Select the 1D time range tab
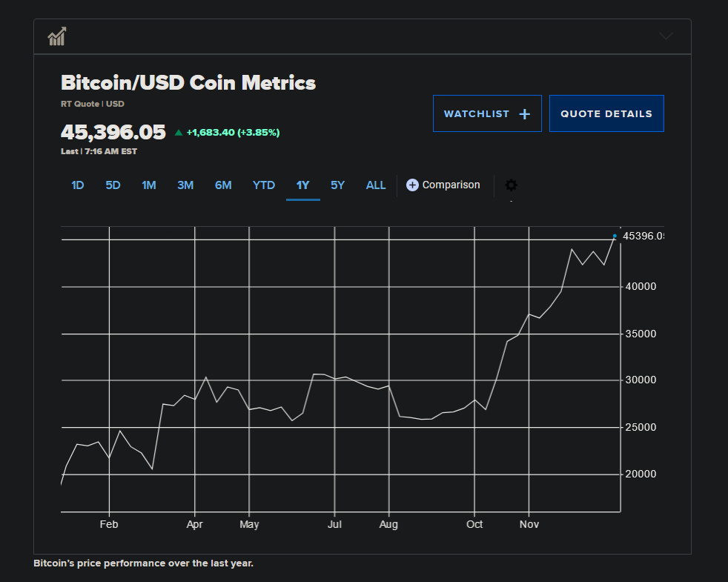Image resolution: width=728 pixels, height=582 pixels. (78, 185)
